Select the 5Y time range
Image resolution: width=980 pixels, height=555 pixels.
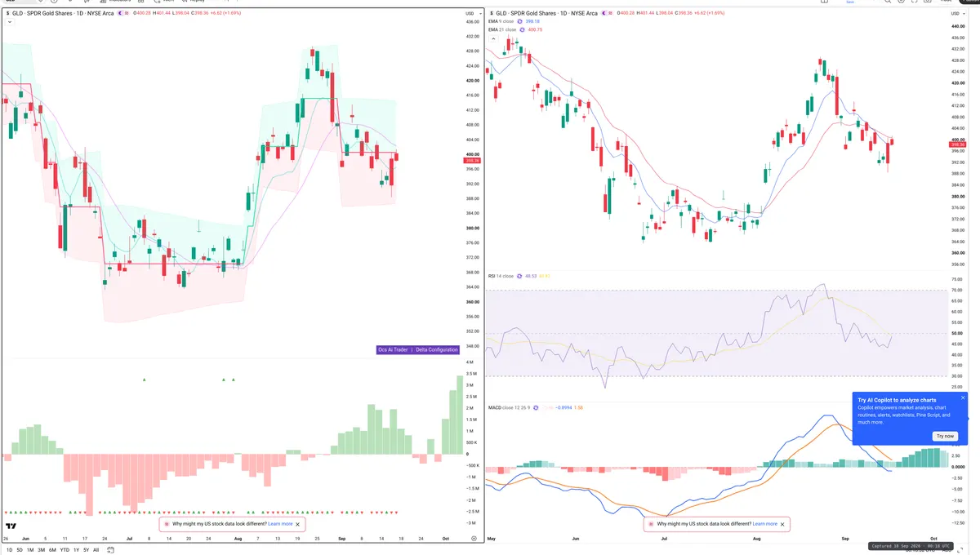(x=87, y=550)
